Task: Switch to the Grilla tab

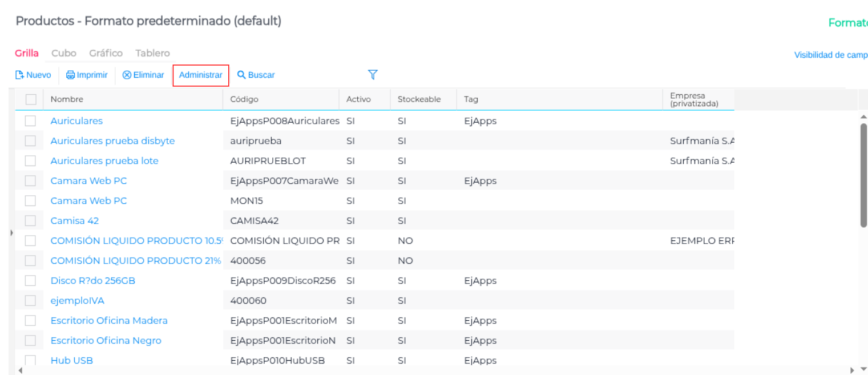Action: point(27,53)
